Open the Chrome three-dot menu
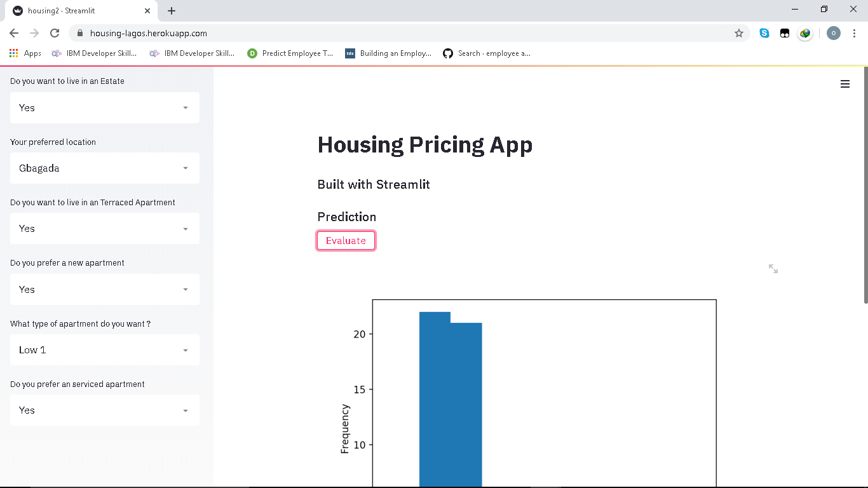868x488 pixels. [x=854, y=33]
